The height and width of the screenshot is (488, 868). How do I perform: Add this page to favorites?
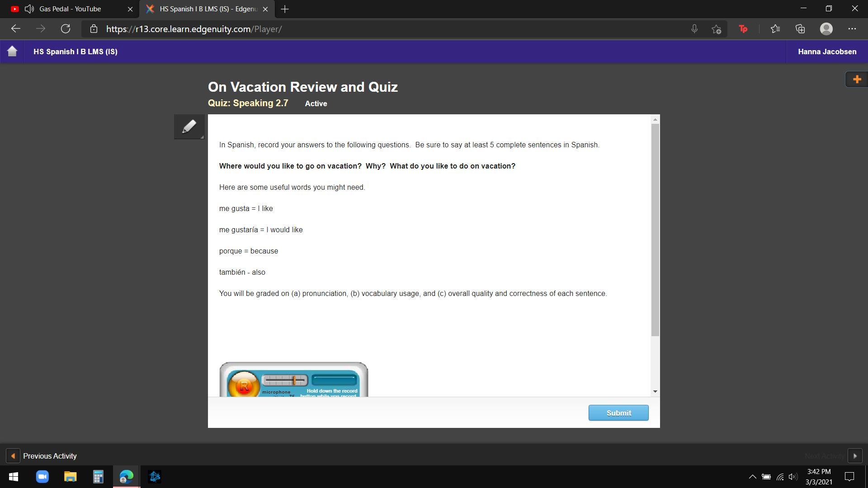click(x=716, y=29)
